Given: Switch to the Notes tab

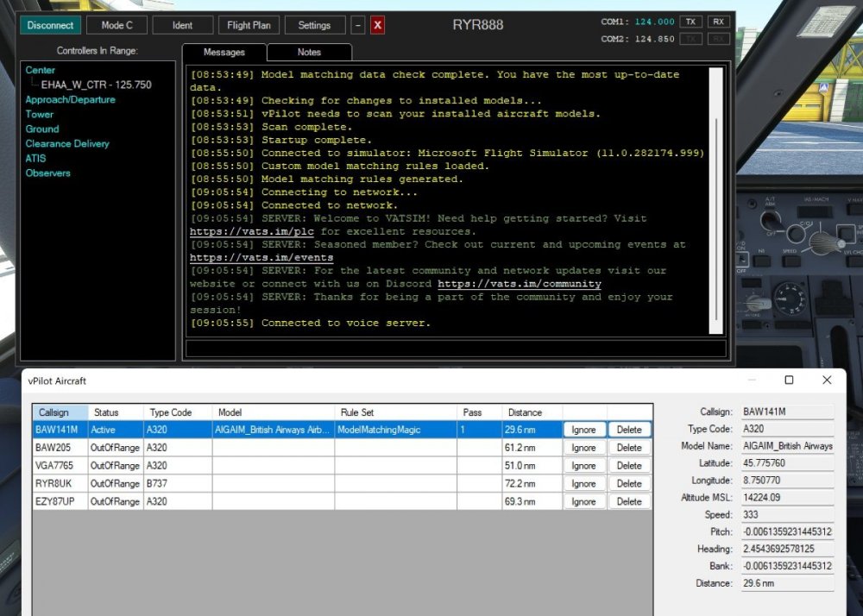Looking at the screenshot, I should 309,53.
